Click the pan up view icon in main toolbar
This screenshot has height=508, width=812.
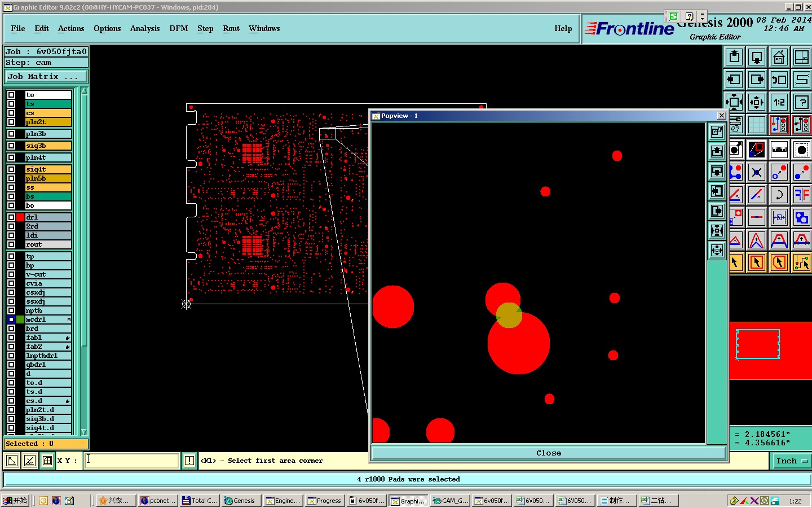point(734,57)
